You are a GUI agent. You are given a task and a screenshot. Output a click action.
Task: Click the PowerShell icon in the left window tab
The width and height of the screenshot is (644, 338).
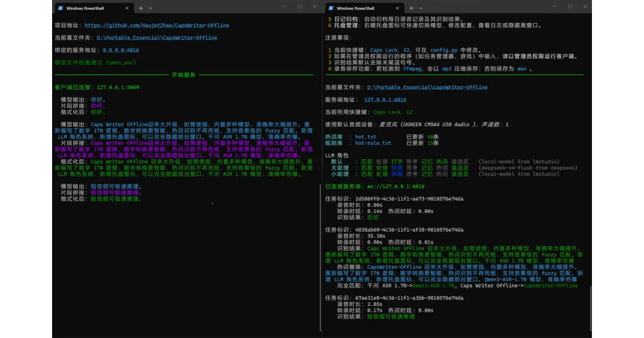point(61,8)
